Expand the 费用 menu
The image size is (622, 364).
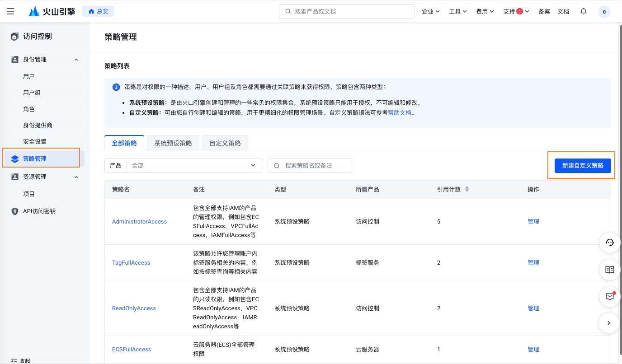click(485, 11)
